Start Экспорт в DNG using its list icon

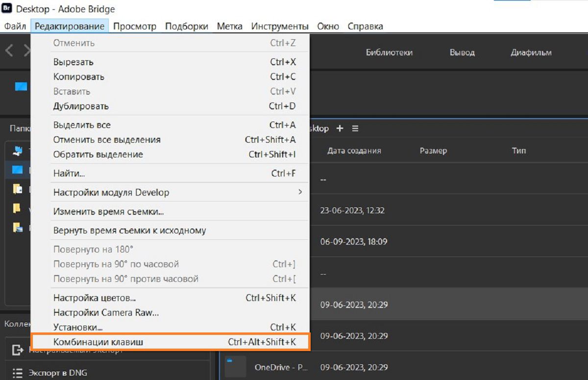[16, 373]
